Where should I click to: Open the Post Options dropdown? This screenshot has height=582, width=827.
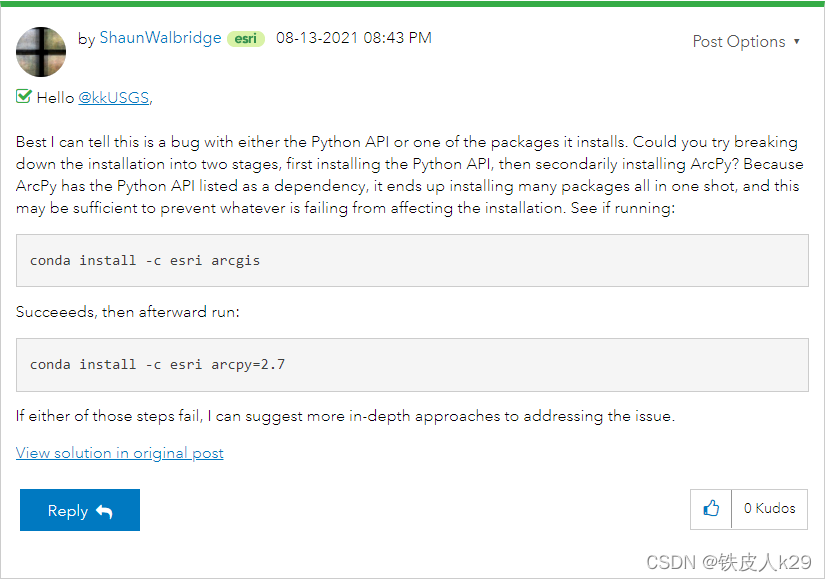coord(739,41)
